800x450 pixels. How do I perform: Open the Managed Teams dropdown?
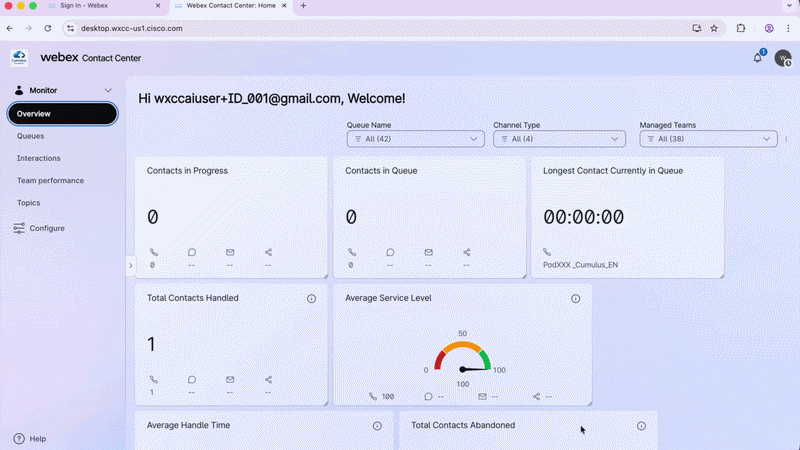[708, 139]
